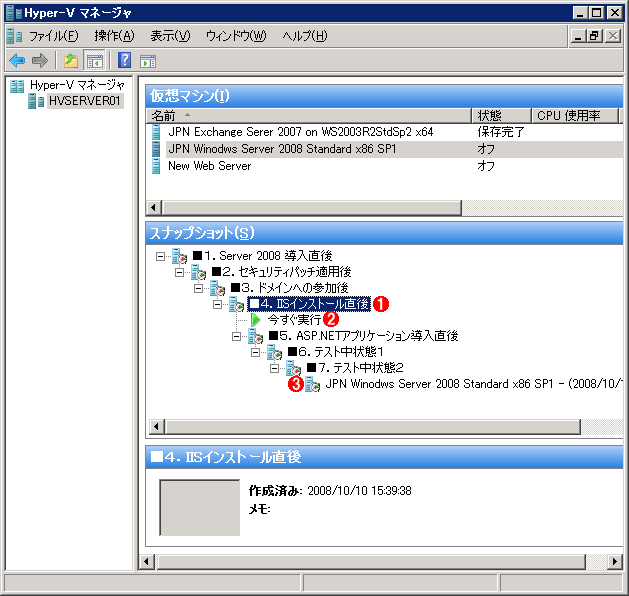Open the ウィンドウ(W) menu

[236, 36]
